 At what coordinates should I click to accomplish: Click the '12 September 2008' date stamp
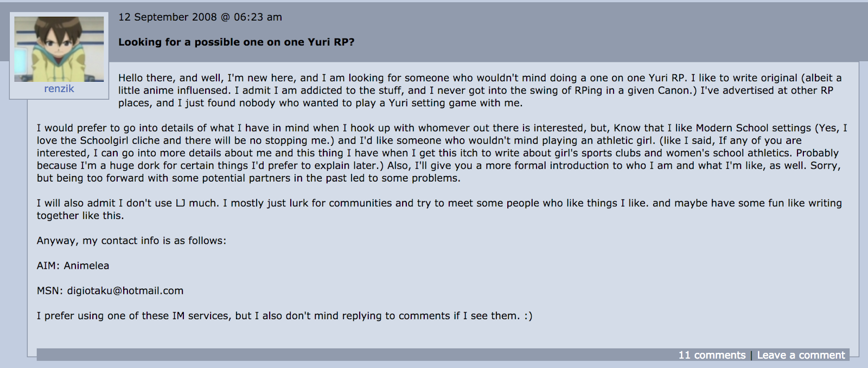click(168, 17)
